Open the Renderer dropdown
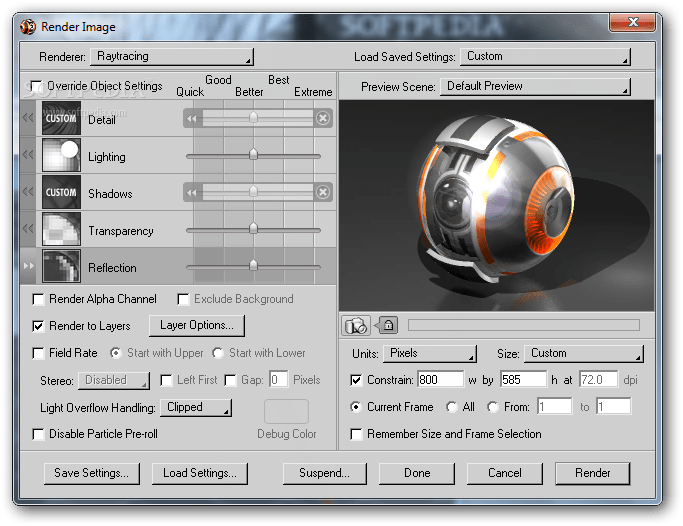683x526 pixels. [172, 57]
